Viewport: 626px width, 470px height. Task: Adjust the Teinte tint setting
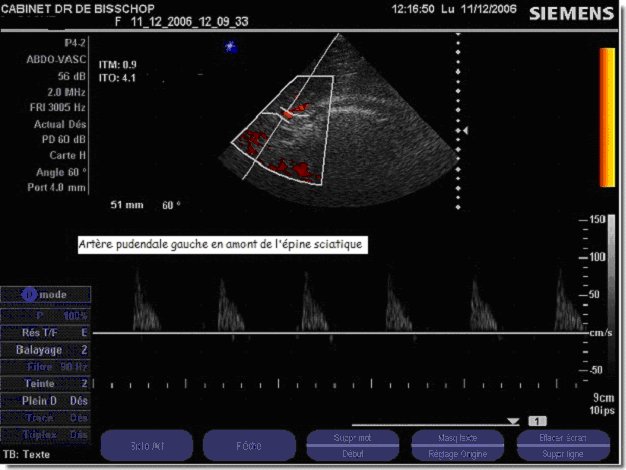tap(46, 383)
